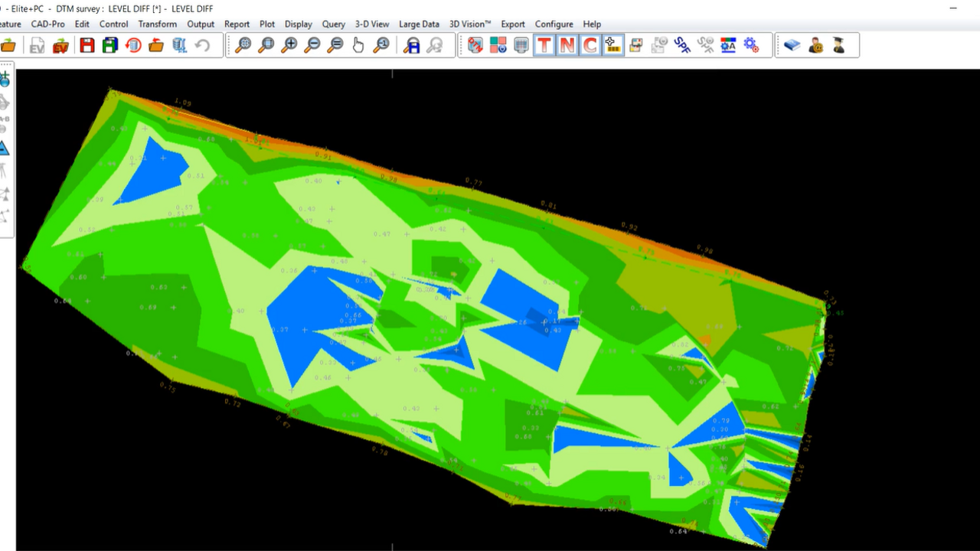Expand the Export menu
Image resolution: width=980 pixels, height=551 pixels.
pos(513,24)
